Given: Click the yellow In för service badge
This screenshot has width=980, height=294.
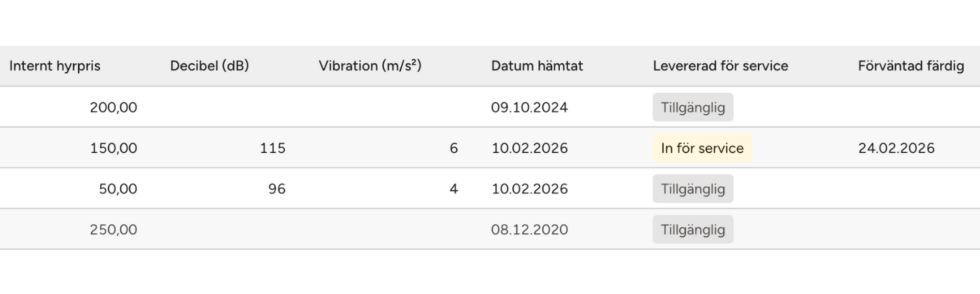Looking at the screenshot, I should 702,148.
